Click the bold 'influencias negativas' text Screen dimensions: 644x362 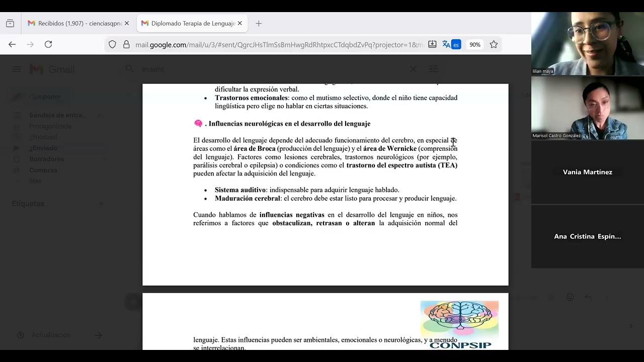tap(292, 215)
